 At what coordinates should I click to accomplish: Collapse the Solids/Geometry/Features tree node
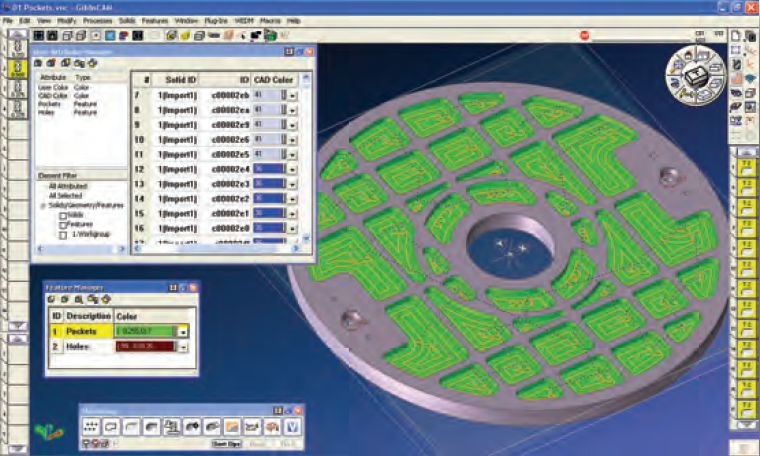(x=43, y=205)
